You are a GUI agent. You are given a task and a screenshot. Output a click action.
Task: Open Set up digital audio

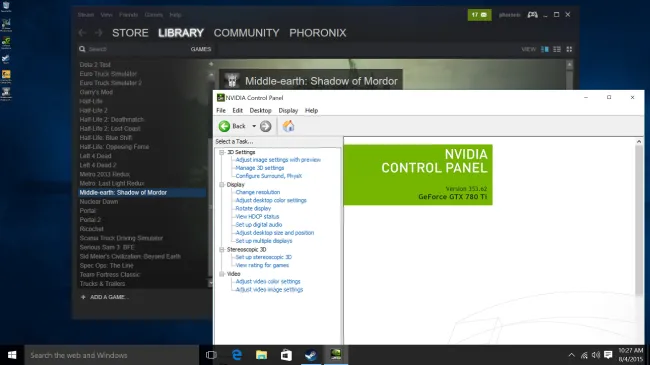259,224
